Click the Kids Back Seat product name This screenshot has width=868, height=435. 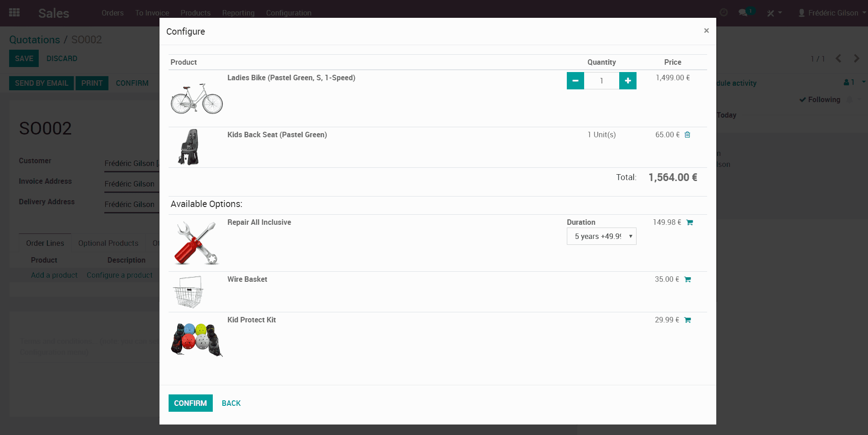277,135
